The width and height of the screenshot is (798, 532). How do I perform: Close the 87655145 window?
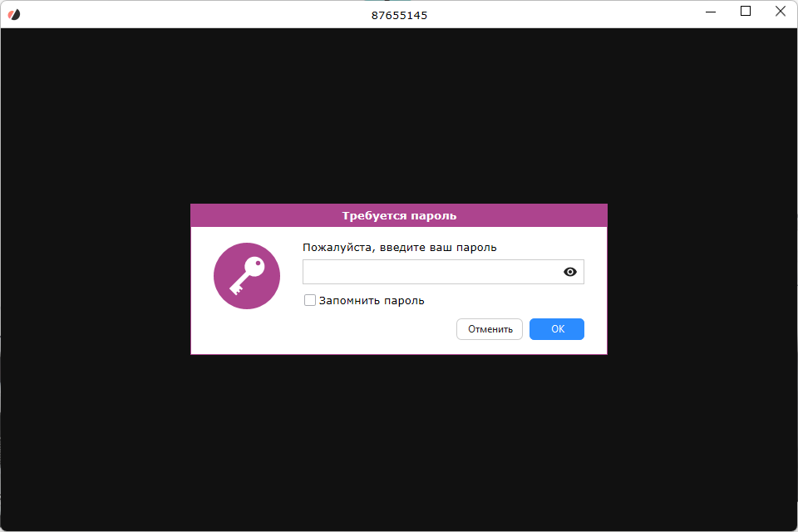[x=781, y=11]
